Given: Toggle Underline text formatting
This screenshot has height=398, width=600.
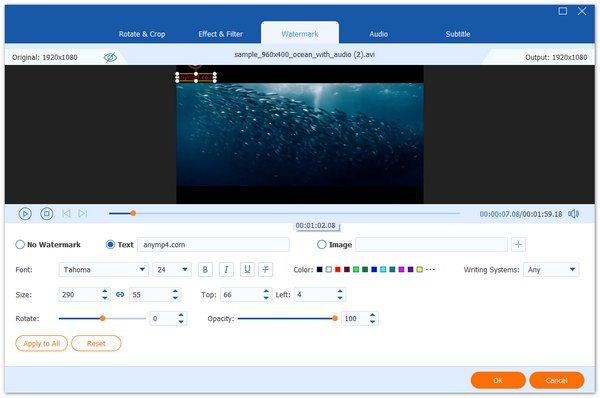Looking at the screenshot, I should tap(247, 269).
